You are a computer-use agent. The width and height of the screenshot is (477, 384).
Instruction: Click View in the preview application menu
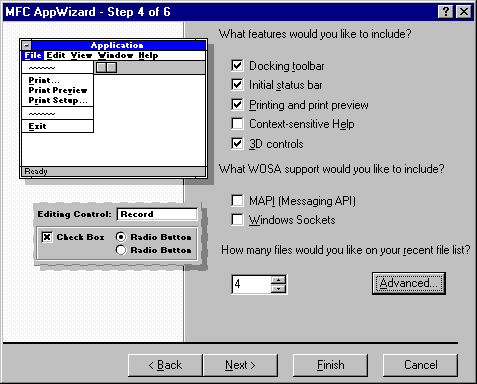[81, 55]
